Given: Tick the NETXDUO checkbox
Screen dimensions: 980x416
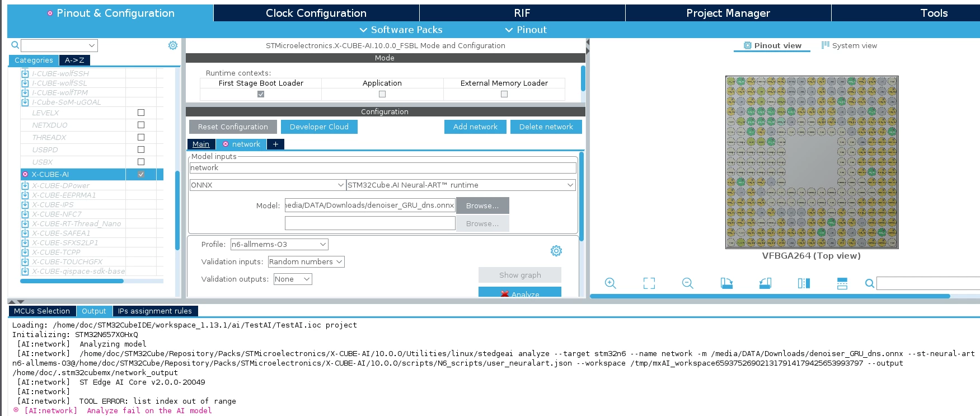Looking at the screenshot, I should point(141,125).
